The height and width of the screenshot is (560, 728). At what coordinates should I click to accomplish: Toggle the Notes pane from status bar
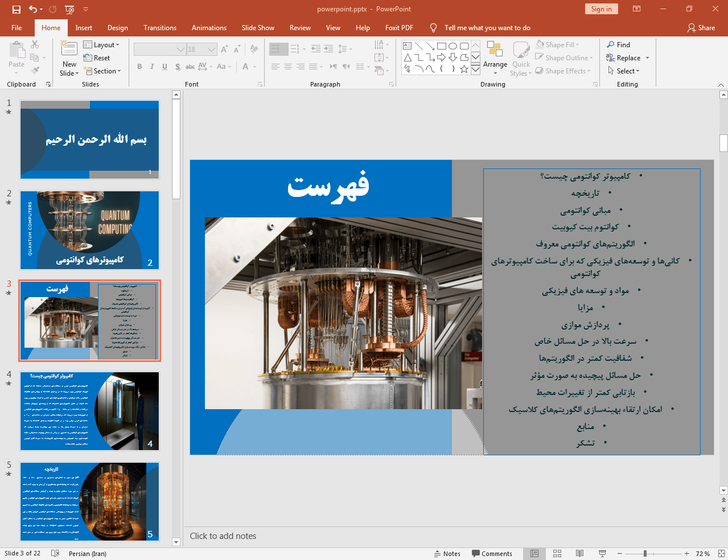447,554
